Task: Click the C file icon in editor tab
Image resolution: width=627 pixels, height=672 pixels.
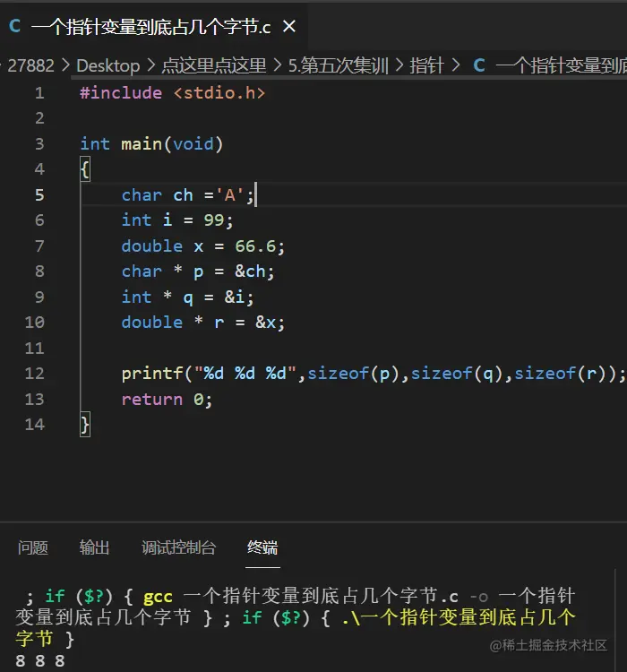Action: [15, 27]
